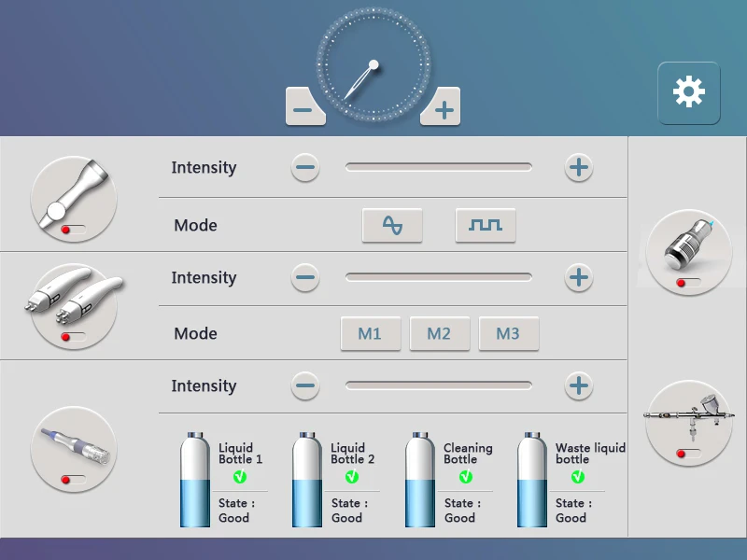The image size is (747, 560).
Task: Select the pen-shaped handpiece icon
Action: click(74, 448)
